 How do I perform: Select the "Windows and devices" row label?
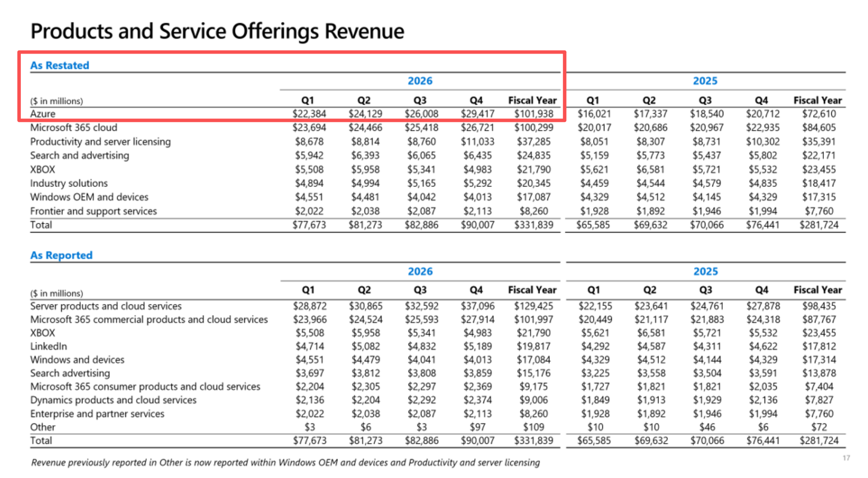pos(77,360)
